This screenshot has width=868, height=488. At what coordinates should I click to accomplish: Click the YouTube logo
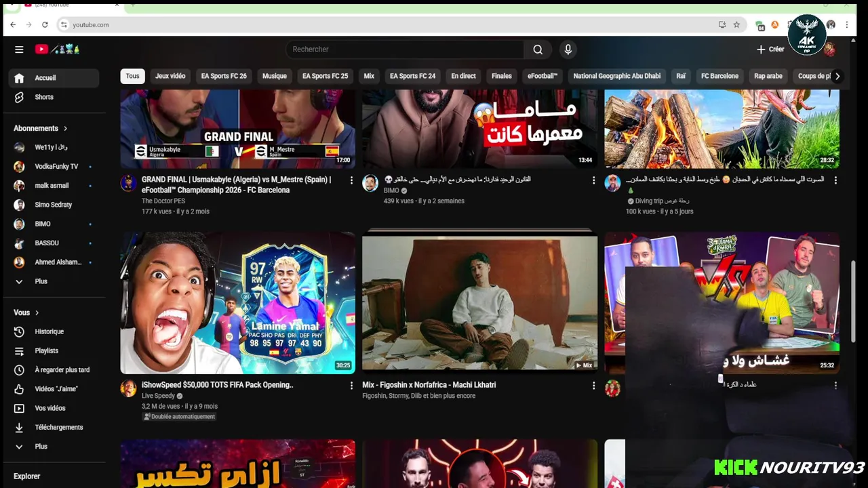[58, 49]
